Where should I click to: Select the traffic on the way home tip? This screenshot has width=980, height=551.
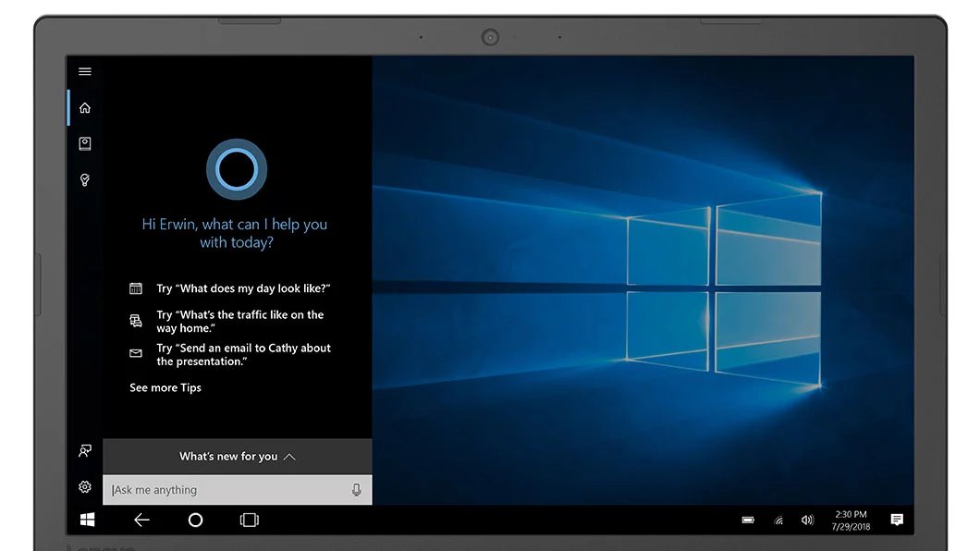239,322
